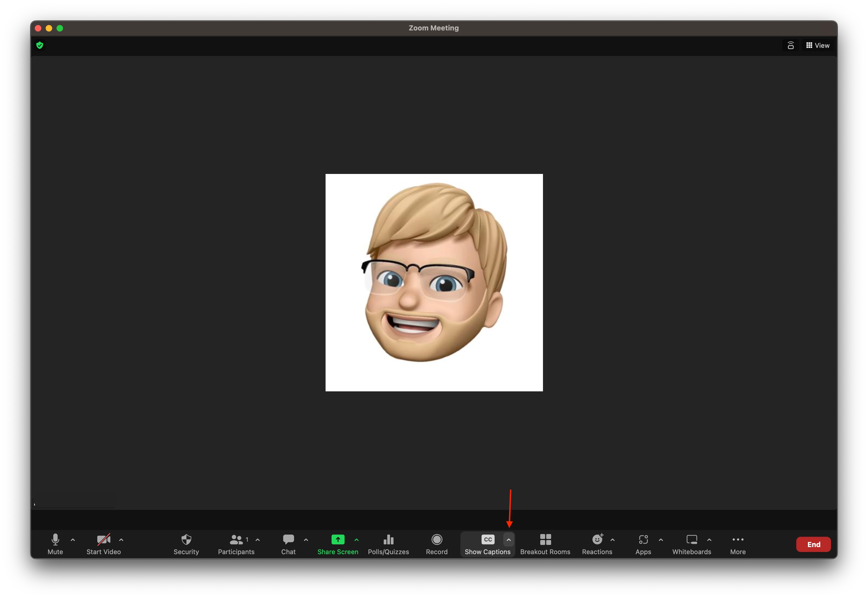868x599 pixels.
Task: Open Breakout Rooms
Action: click(x=545, y=544)
